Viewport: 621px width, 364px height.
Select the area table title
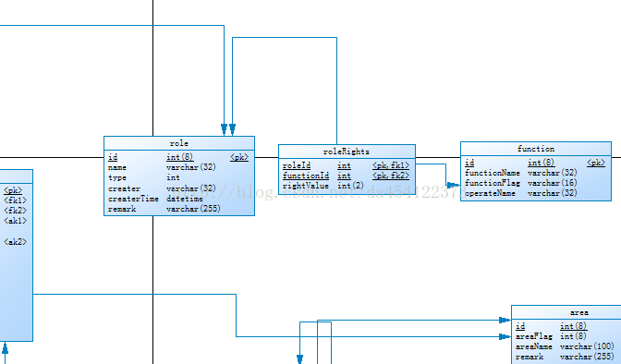coord(579,312)
